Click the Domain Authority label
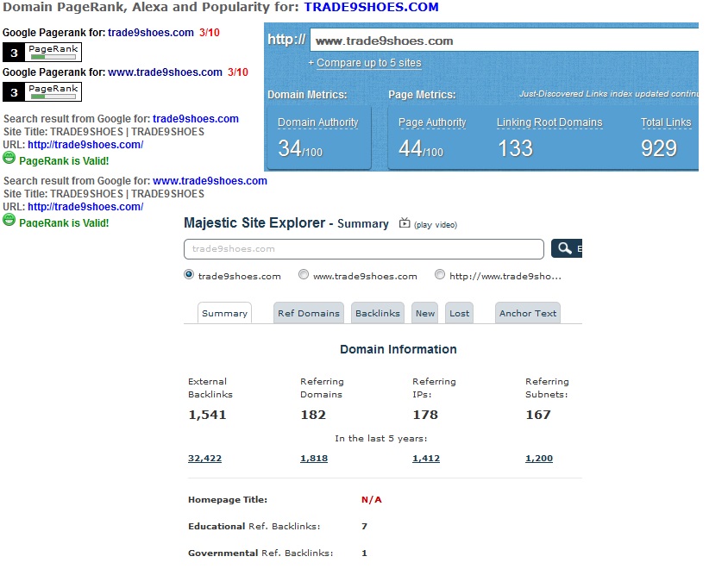This screenshot has width=728, height=569. pos(318,122)
